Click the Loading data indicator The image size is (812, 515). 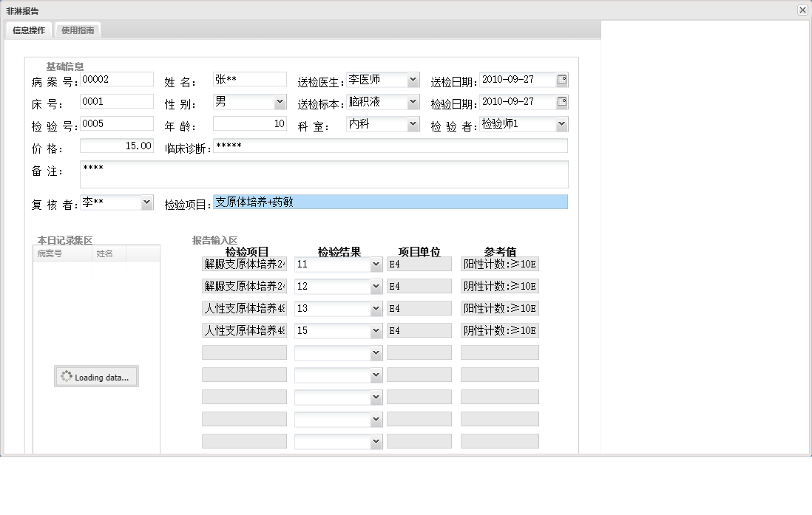96,377
